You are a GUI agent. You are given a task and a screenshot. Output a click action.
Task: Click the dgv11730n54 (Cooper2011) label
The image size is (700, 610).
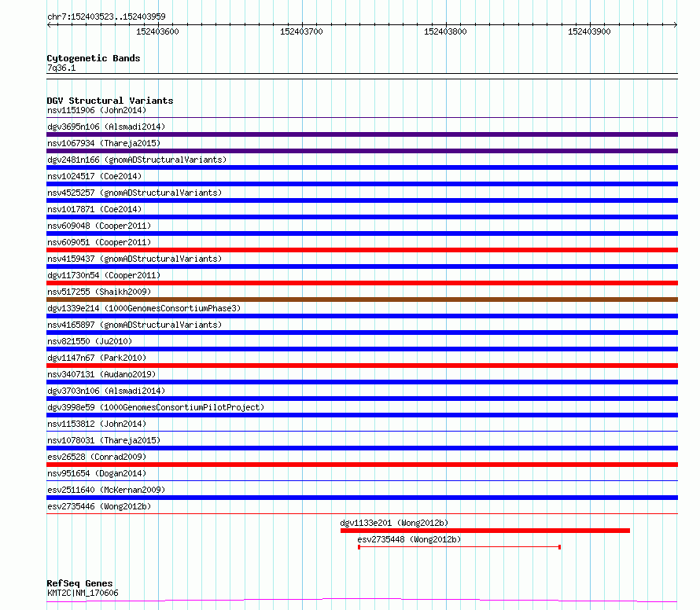(x=104, y=275)
